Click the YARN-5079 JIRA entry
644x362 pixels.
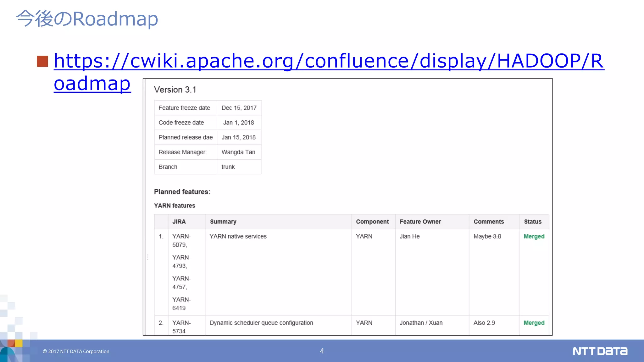181,240
